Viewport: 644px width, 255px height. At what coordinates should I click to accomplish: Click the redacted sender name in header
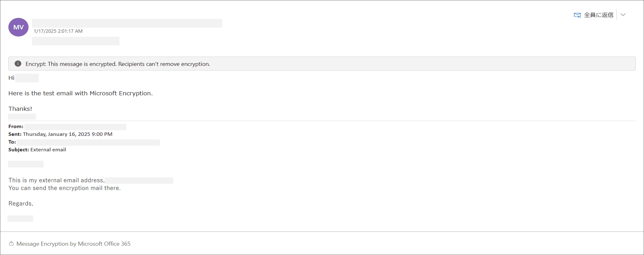(x=127, y=23)
